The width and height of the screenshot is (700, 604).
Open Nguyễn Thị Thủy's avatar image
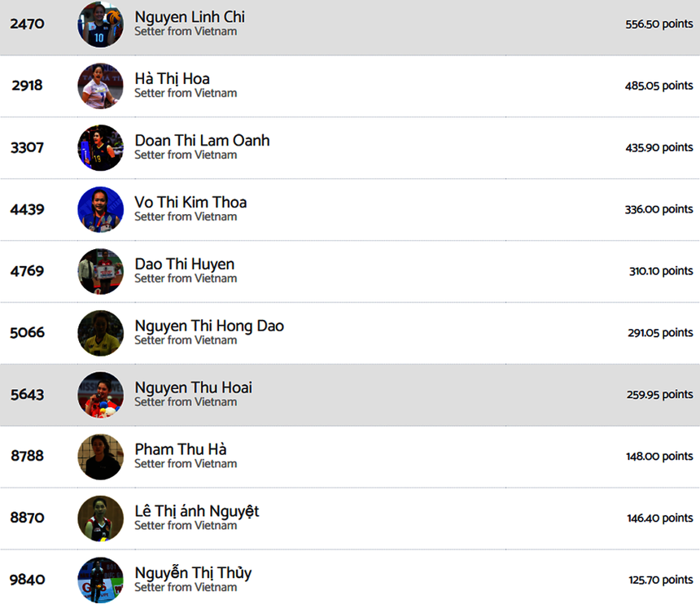(x=100, y=580)
